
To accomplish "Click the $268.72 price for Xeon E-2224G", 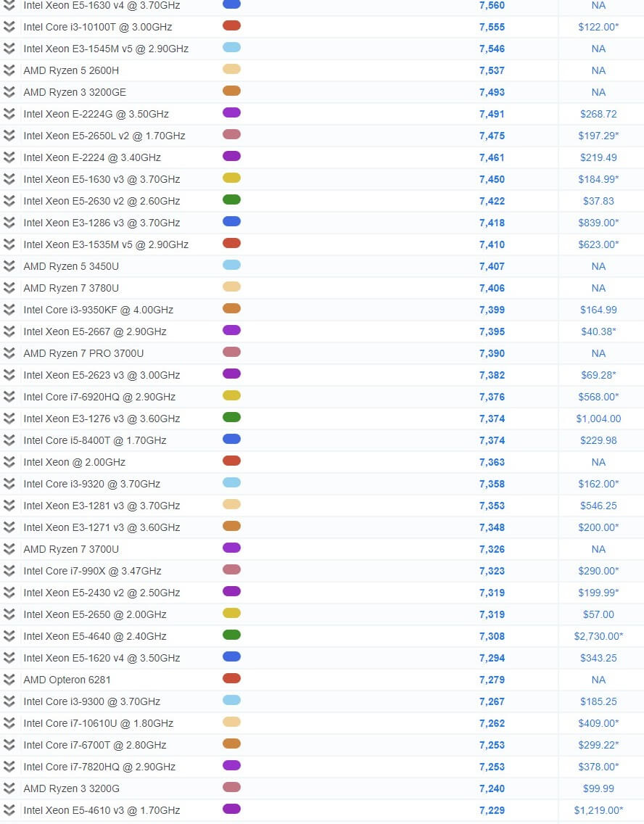I will 598,114.
